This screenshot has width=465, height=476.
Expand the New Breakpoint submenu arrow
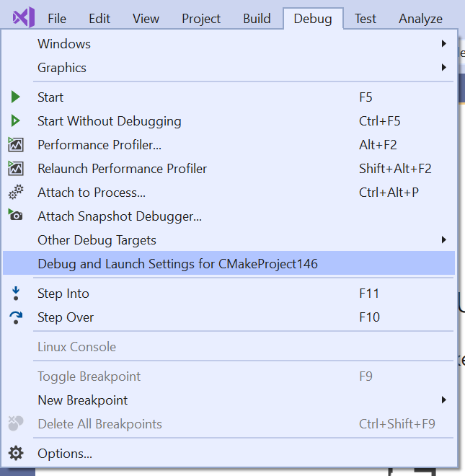pyautogui.click(x=444, y=400)
